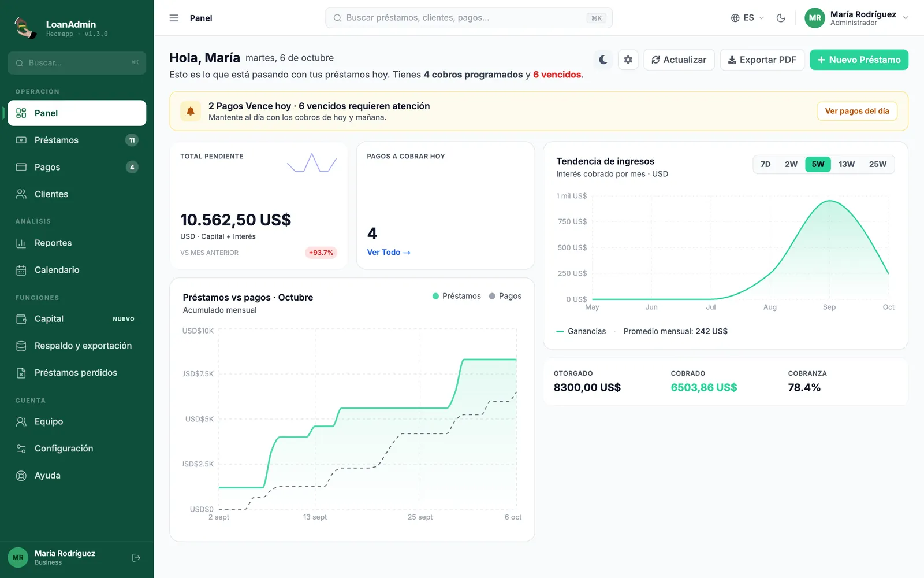
Task: Click the logout icon at sidebar bottom
Action: [136, 558]
